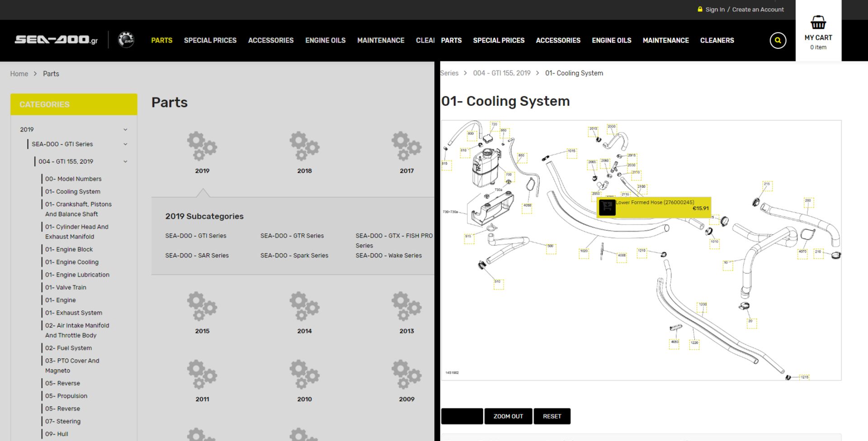Viewport: 868px width, 441px height.
Task: Click part label 4000 in diagram
Action: [x=622, y=257]
